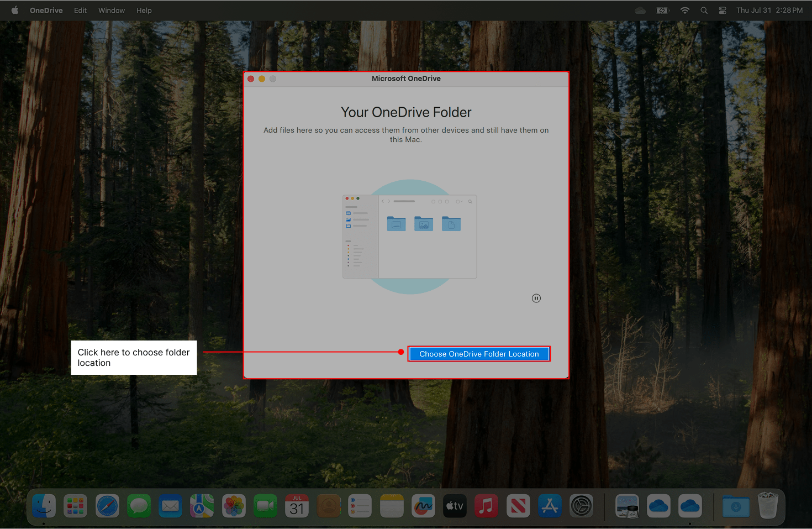Open System Settings from the dock
The height and width of the screenshot is (529, 812).
[x=581, y=506]
